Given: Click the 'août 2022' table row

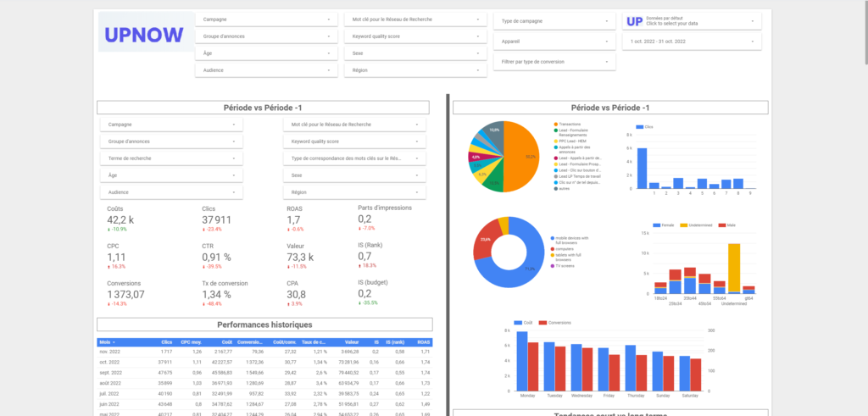Looking at the screenshot, I should coord(264,383).
